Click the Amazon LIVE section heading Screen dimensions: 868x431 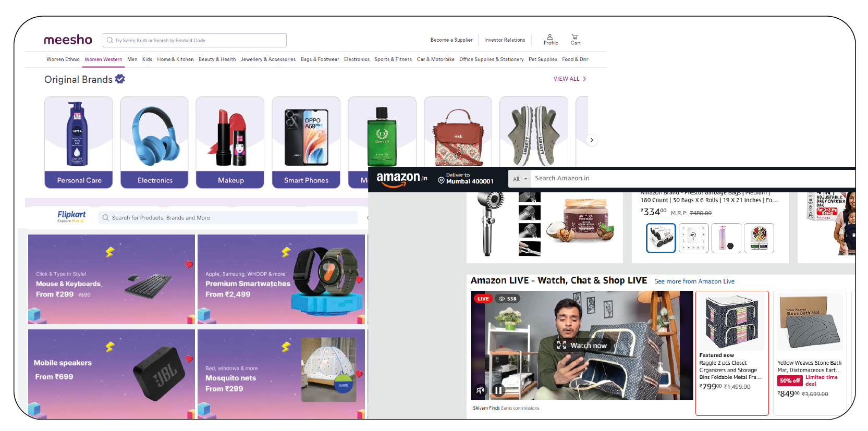[559, 280]
